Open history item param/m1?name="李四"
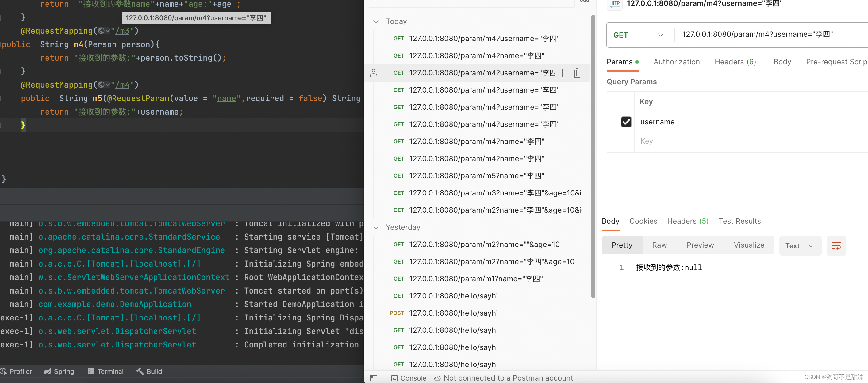 tap(475, 279)
